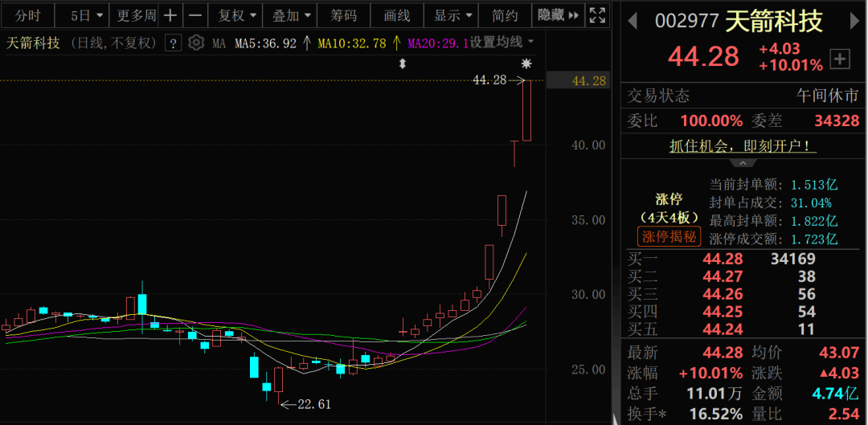Image resolution: width=868 pixels, height=425 pixels.
Task: Switch to 简约 simple view
Action: click(504, 15)
